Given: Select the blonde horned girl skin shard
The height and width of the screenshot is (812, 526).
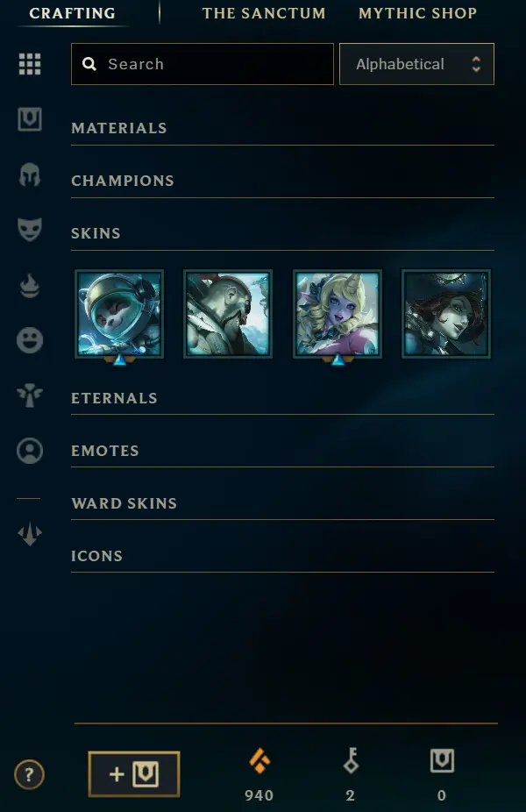Looking at the screenshot, I should (338, 313).
